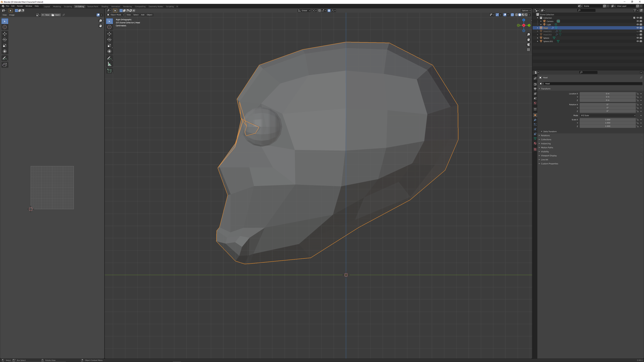Open the Output properties printer tab

click(x=535, y=89)
